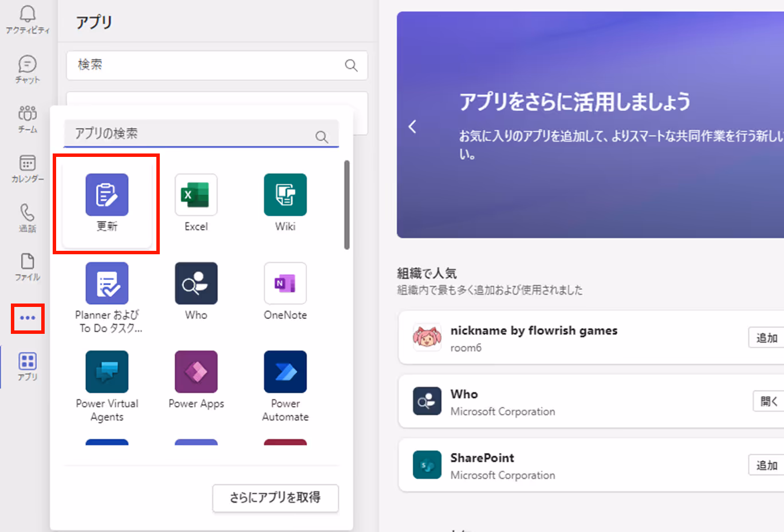Open the チャット sidebar icon
This screenshot has width=784, height=532.
point(27,64)
